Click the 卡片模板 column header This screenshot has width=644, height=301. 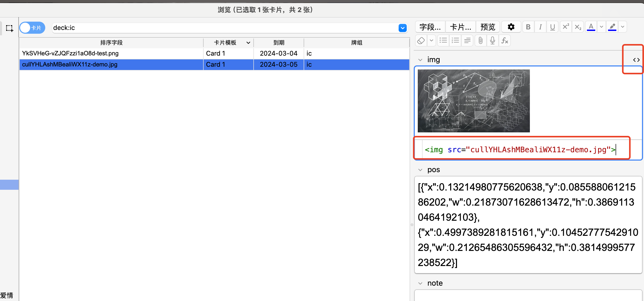point(228,43)
